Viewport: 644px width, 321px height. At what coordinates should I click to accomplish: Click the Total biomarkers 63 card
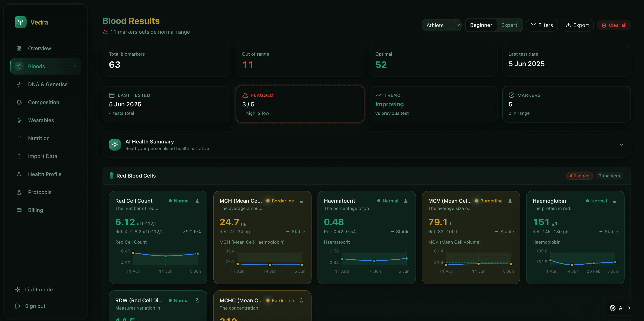167,61
